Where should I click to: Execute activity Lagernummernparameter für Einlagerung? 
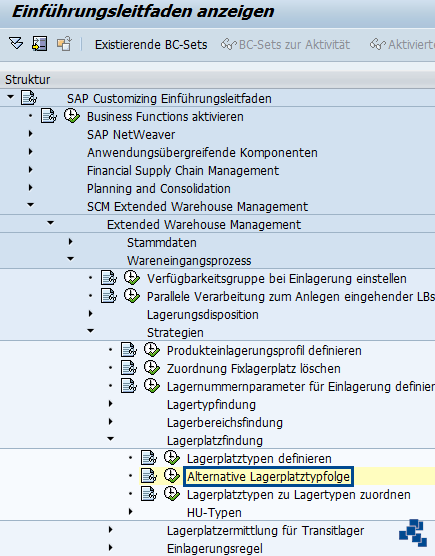[152, 387]
